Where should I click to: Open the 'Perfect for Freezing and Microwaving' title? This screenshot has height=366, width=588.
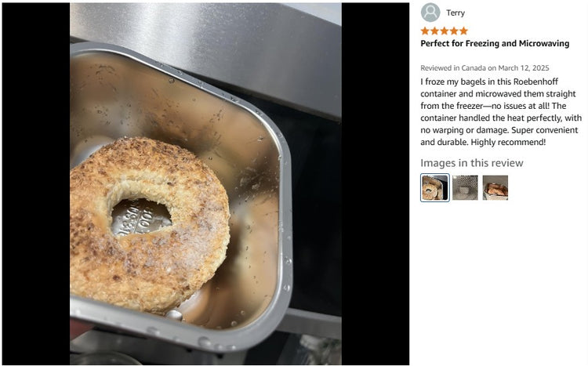[x=495, y=44]
